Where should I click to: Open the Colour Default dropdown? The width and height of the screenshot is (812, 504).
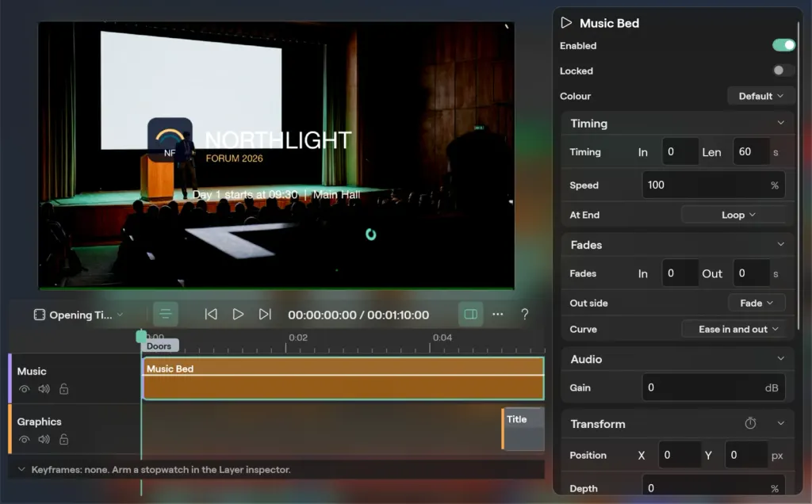pos(760,96)
